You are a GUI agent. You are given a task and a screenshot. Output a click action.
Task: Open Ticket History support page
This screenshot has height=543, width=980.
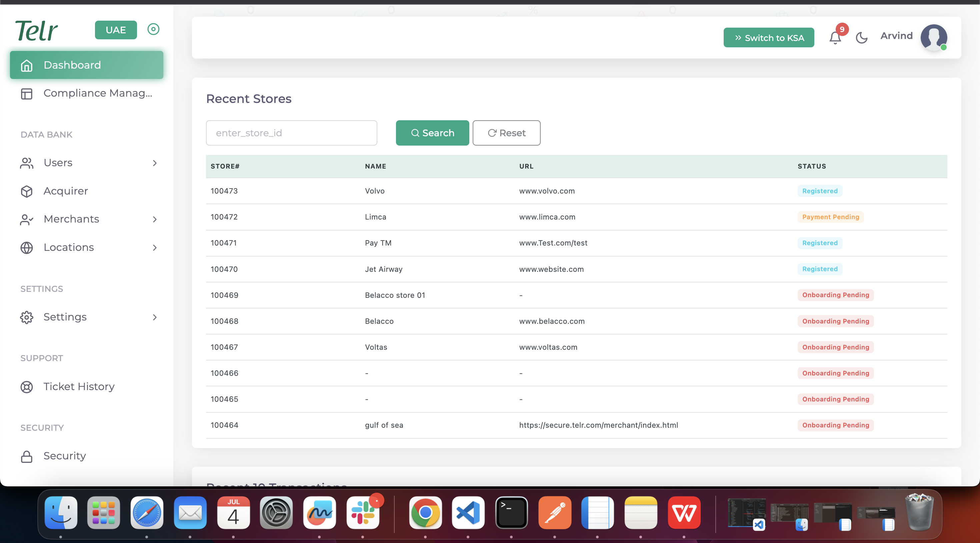point(87,387)
